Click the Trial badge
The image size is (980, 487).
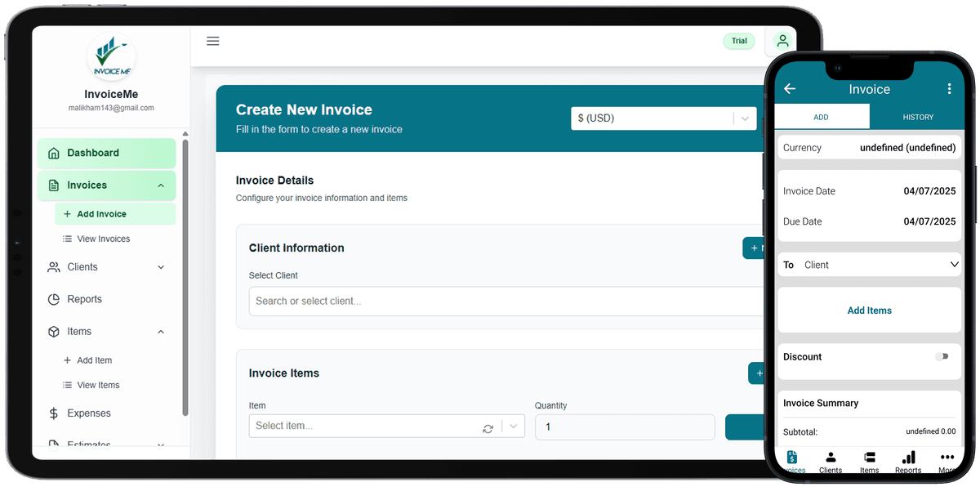point(739,41)
